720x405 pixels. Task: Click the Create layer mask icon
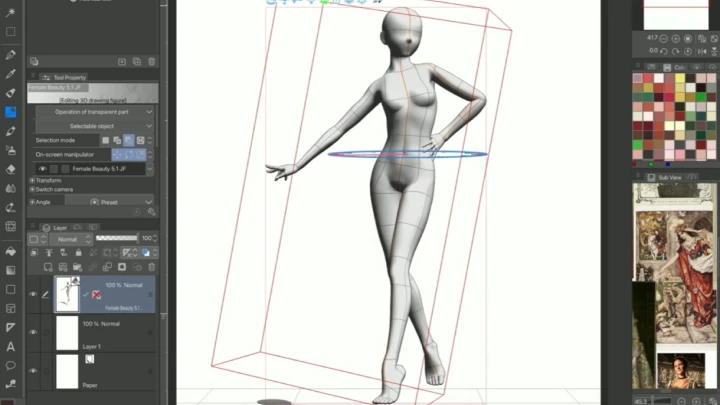coord(122,267)
